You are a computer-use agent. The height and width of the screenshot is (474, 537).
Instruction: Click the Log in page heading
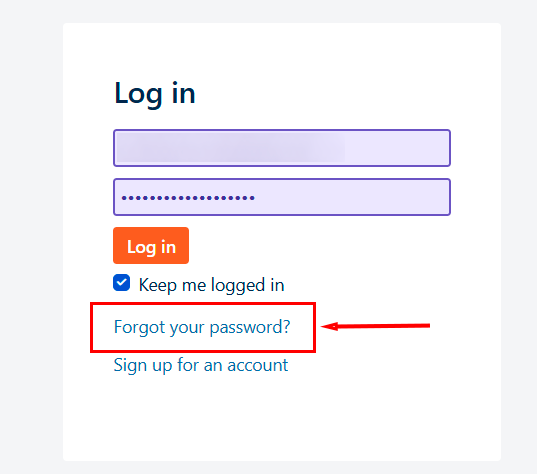[x=155, y=93]
